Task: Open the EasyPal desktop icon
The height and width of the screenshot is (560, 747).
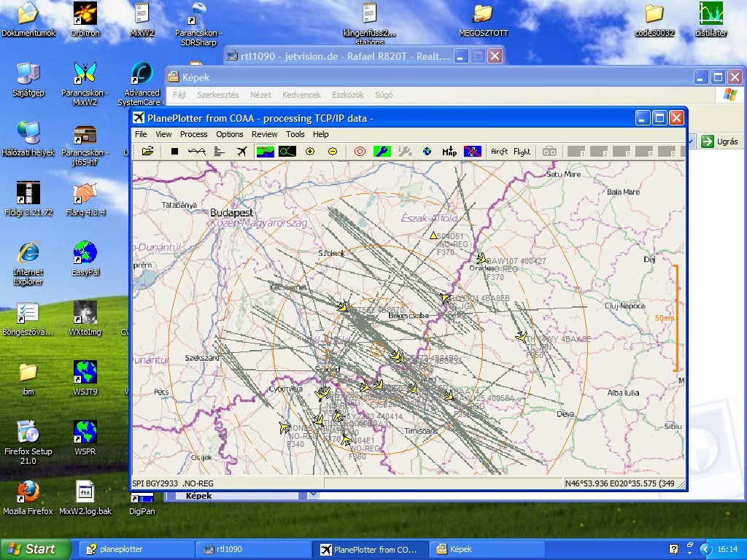Action: [x=85, y=259]
